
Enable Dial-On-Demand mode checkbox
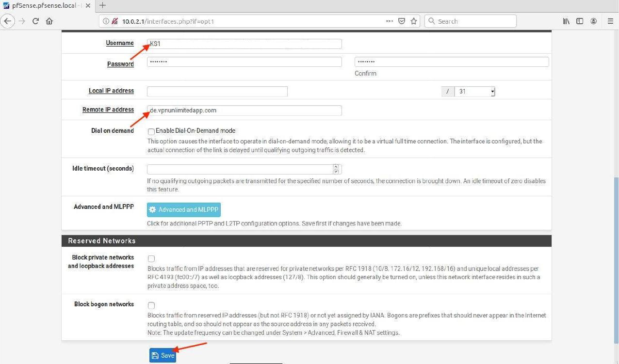tap(151, 131)
